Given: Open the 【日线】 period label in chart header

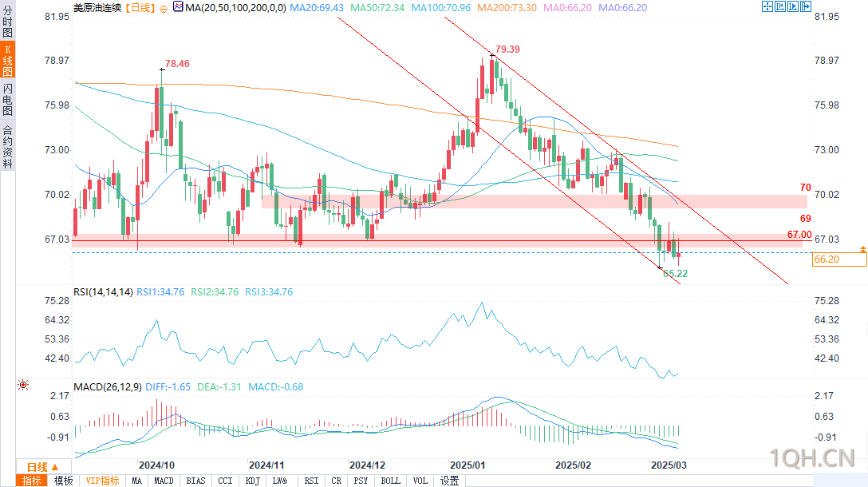Looking at the screenshot, I should pos(140,8).
